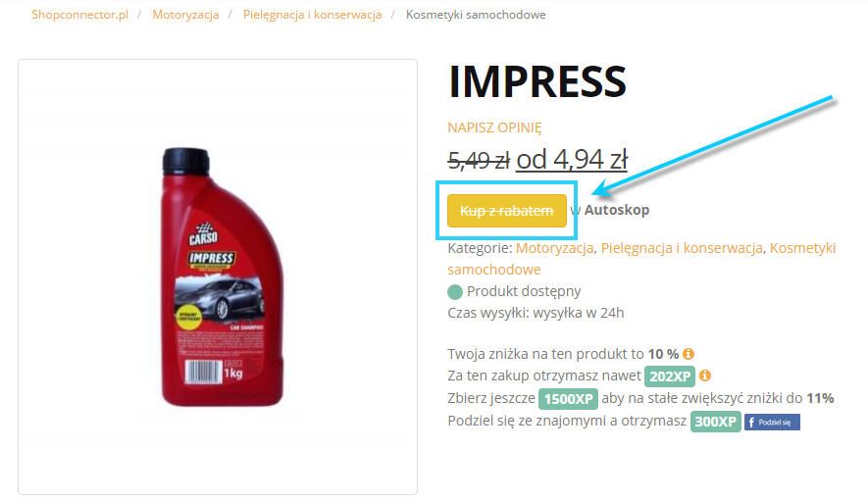Viewport: 868px width, 501px height.
Task: Open Kosmetyki samochodowe category link
Action: (x=641, y=259)
